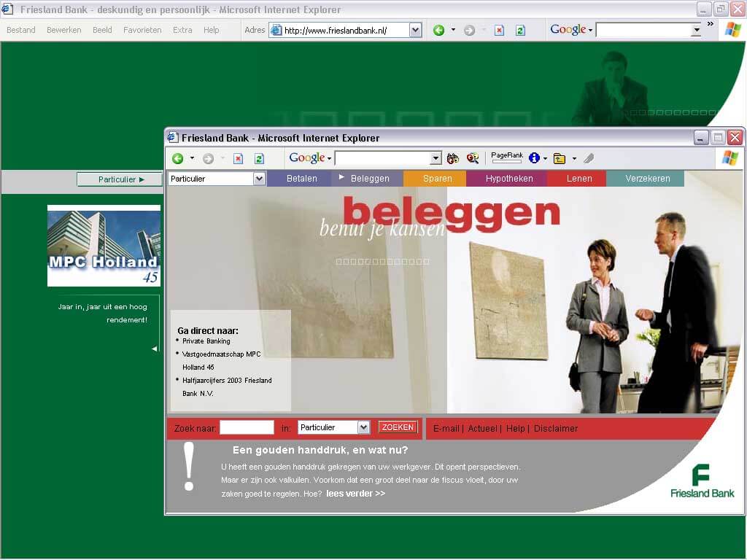747x560 pixels.
Task: Click Back arrow in main browser toolbar
Action: 438,31
